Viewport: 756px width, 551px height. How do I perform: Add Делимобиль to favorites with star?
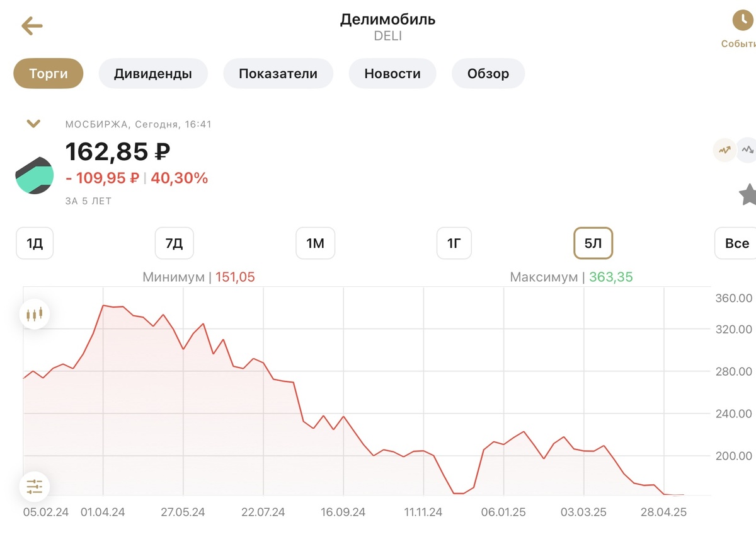pyautogui.click(x=748, y=195)
